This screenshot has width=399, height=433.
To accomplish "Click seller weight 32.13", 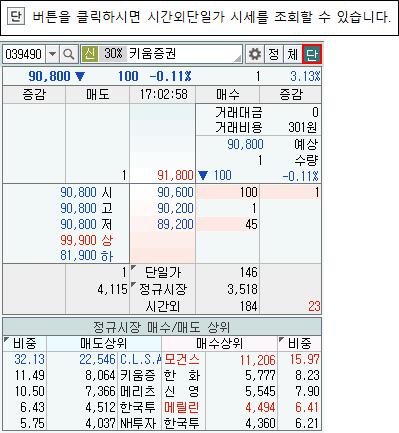I will [29, 359].
